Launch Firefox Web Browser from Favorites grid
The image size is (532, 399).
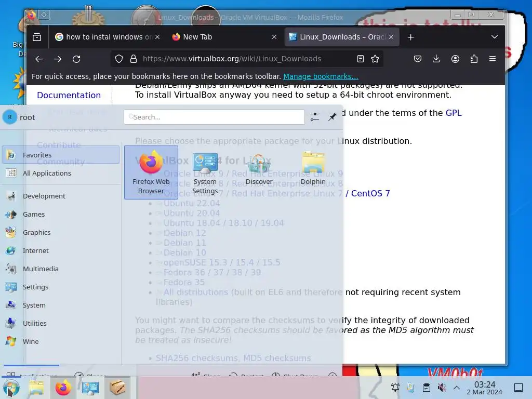[x=151, y=172]
